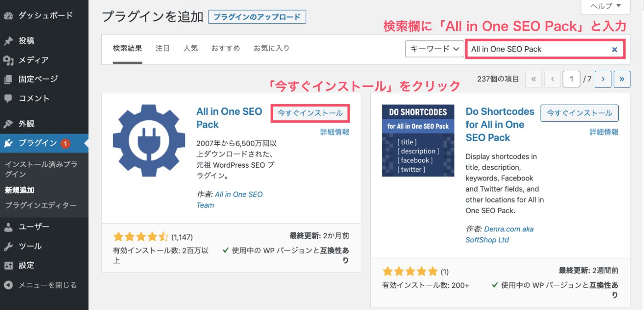This screenshot has height=310, width=644.
Task: Click the person icon next to ユーザー
Action: point(8,227)
